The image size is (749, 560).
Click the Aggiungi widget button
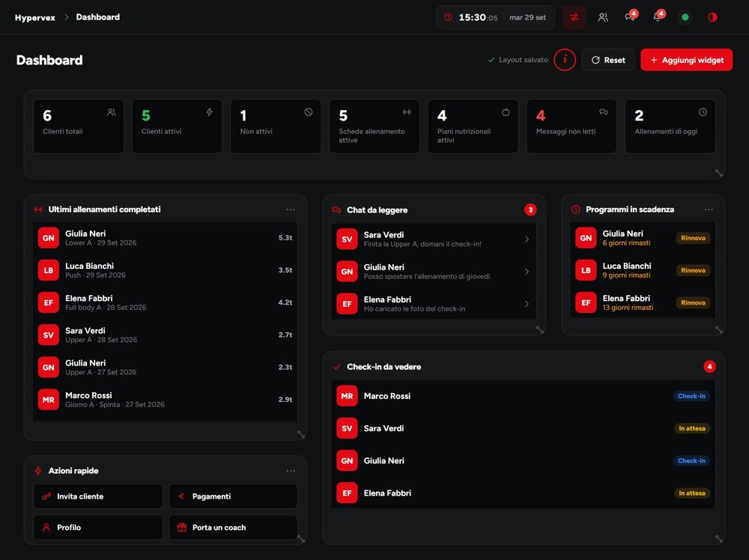click(x=686, y=60)
